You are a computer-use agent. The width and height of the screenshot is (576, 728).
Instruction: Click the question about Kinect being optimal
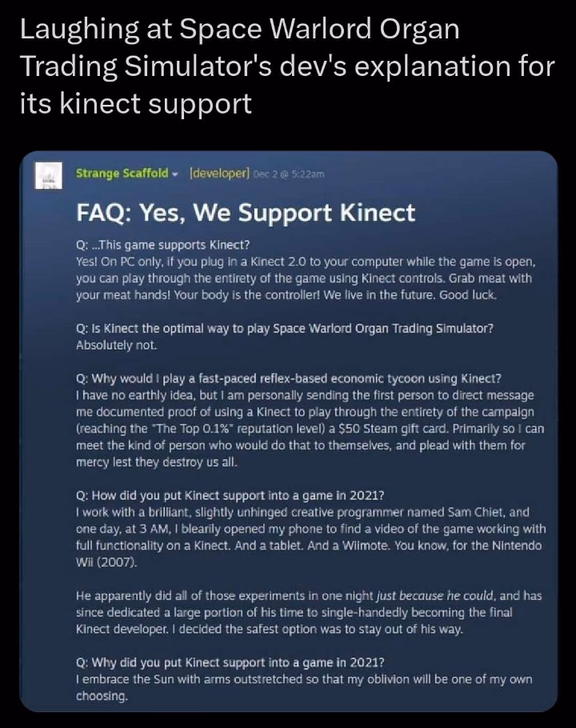[285, 329]
